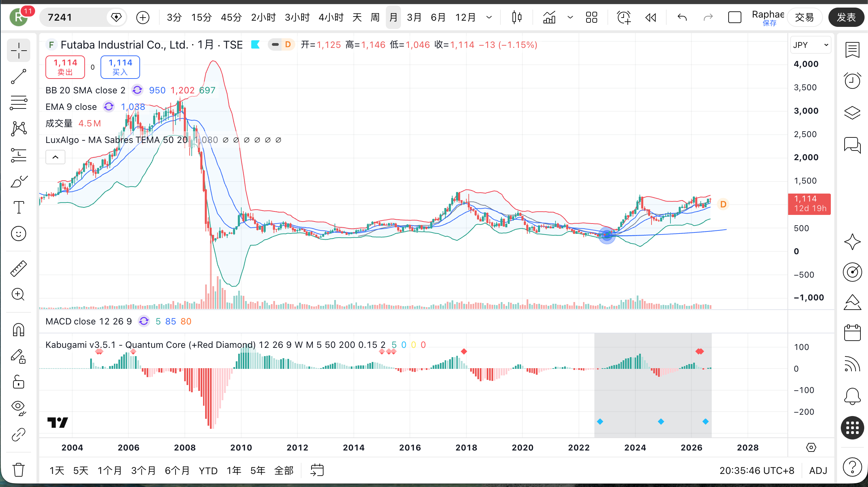The height and width of the screenshot is (487, 868).
Task: Select the forecasting and measurement position tool
Action: (x=19, y=155)
